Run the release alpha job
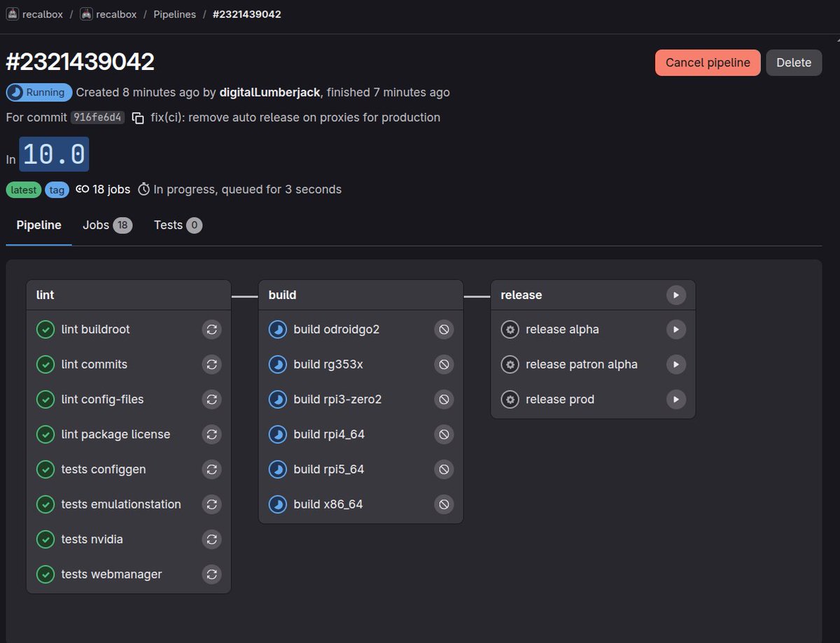Viewport: 840px width, 643px height. click(x=676, y=329)
